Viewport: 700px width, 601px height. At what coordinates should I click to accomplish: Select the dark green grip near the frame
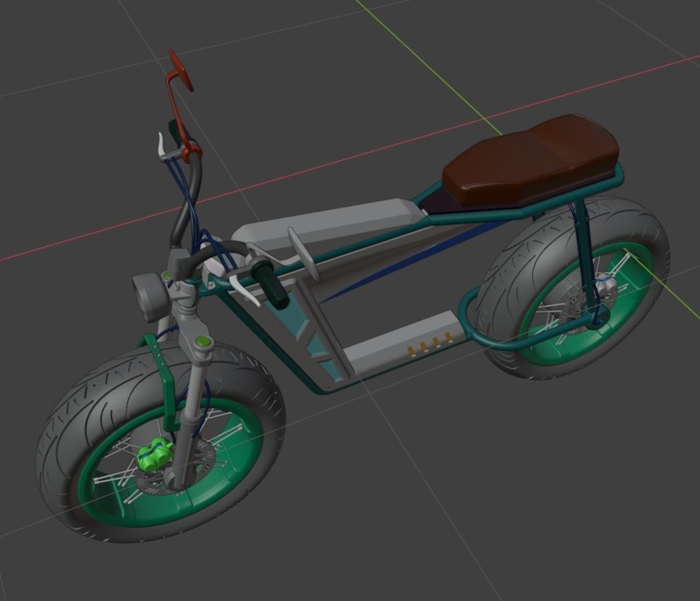pyautogui.click(x=272, y=286)
